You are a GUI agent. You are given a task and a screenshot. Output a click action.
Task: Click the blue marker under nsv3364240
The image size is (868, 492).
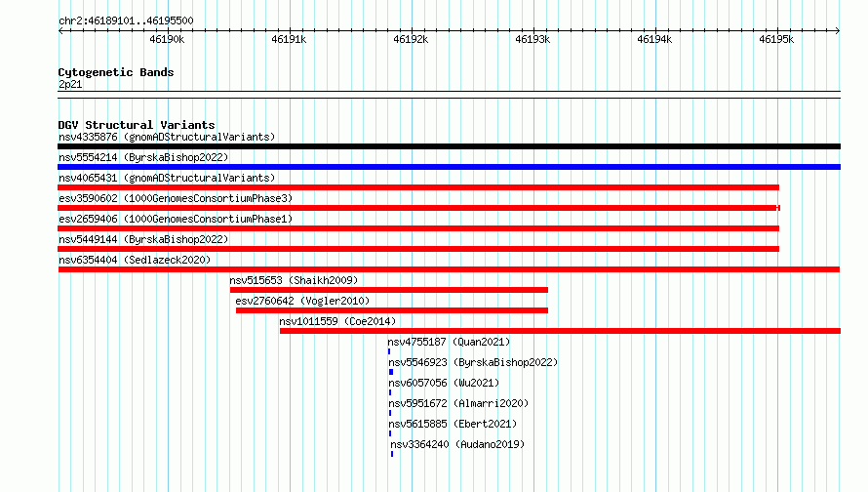(392, 454)
